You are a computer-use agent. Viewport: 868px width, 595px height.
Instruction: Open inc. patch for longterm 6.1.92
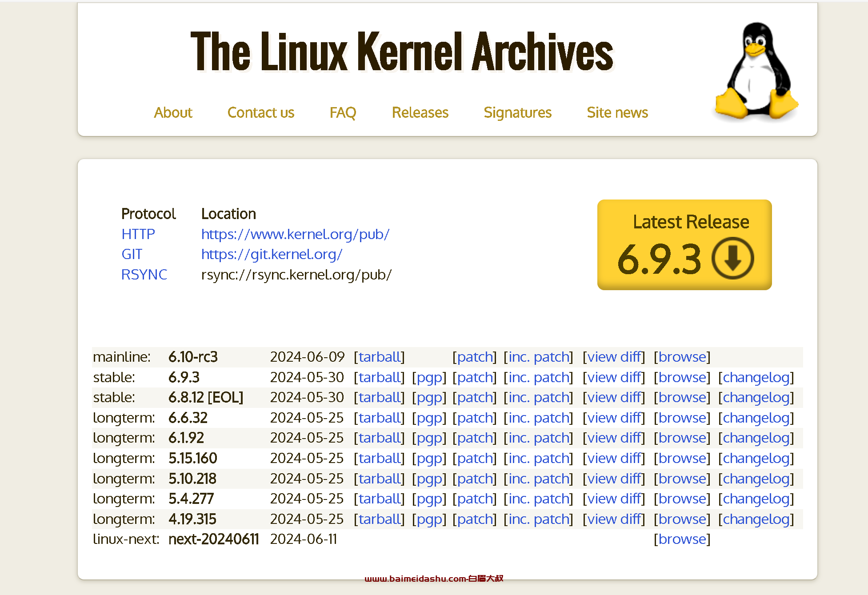click(538, 438)
